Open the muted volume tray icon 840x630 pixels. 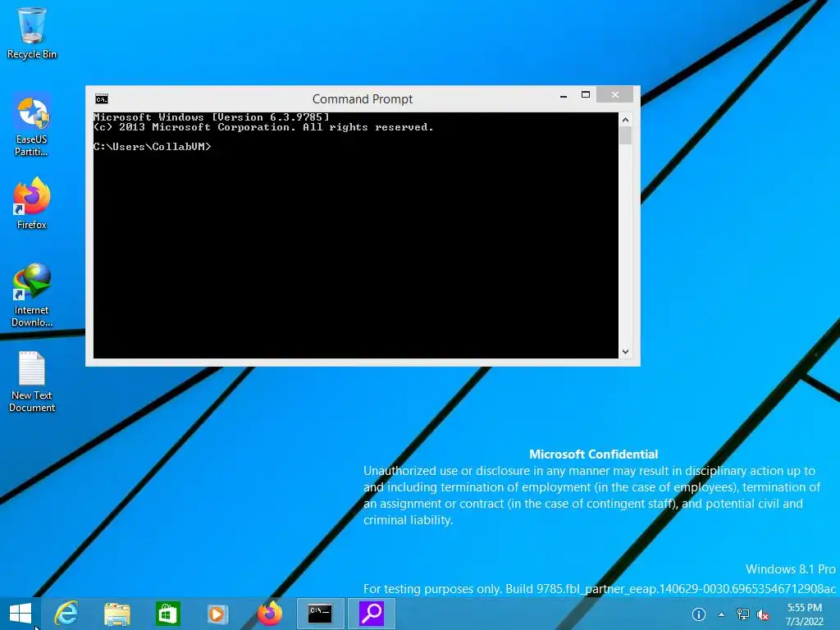pos(763,614)
